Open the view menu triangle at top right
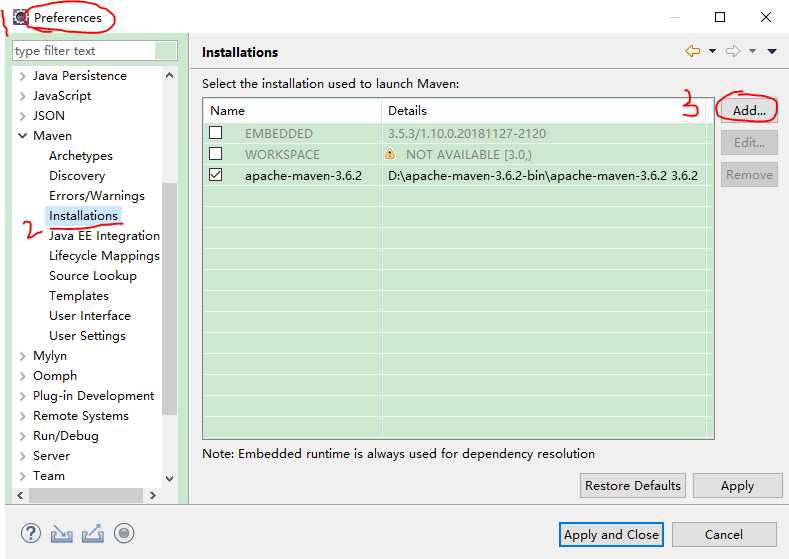The width and height of the screenshot is (789, 559). (x=772, y=51)
